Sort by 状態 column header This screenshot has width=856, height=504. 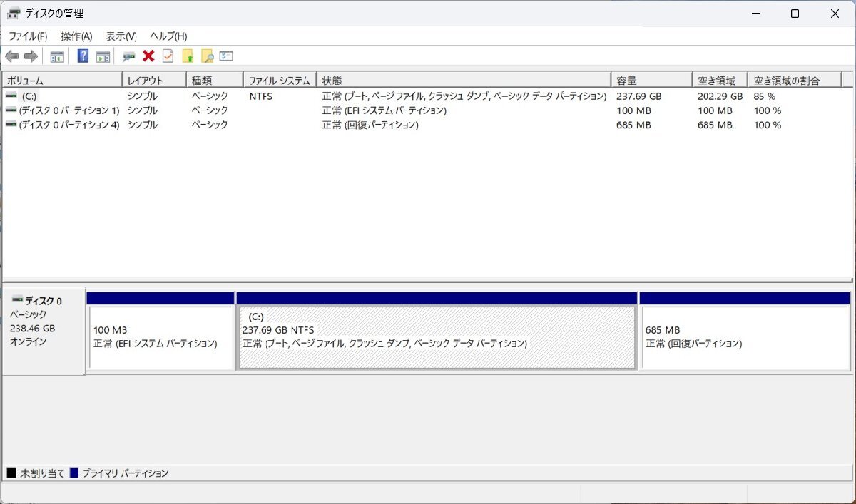click(464, 81)
